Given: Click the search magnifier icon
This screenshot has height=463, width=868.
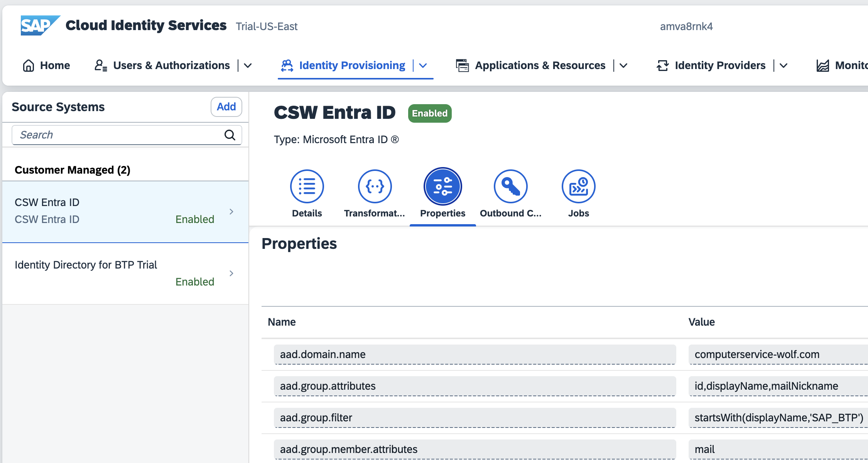Looking at the screenshot, I should click(230, 135).
